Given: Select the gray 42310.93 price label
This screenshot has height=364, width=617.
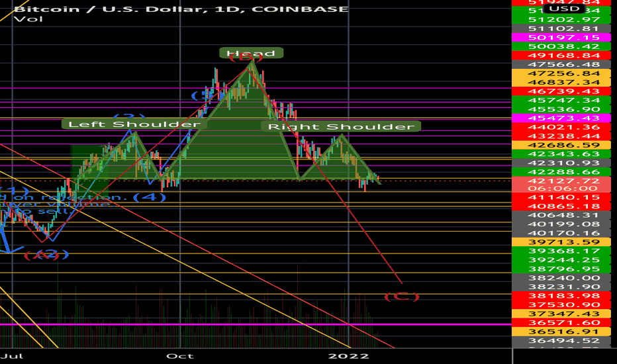Looking at the screenshot, I should tap(561, 163).
